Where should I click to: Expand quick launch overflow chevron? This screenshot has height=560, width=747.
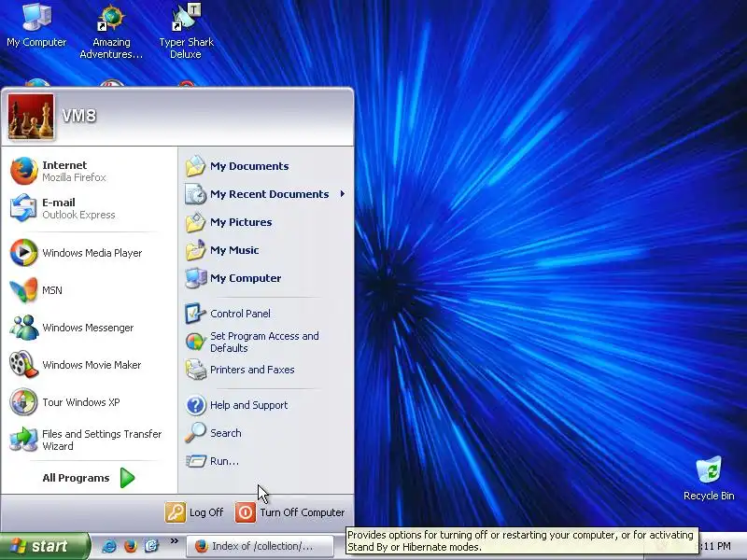coord(175,541)
